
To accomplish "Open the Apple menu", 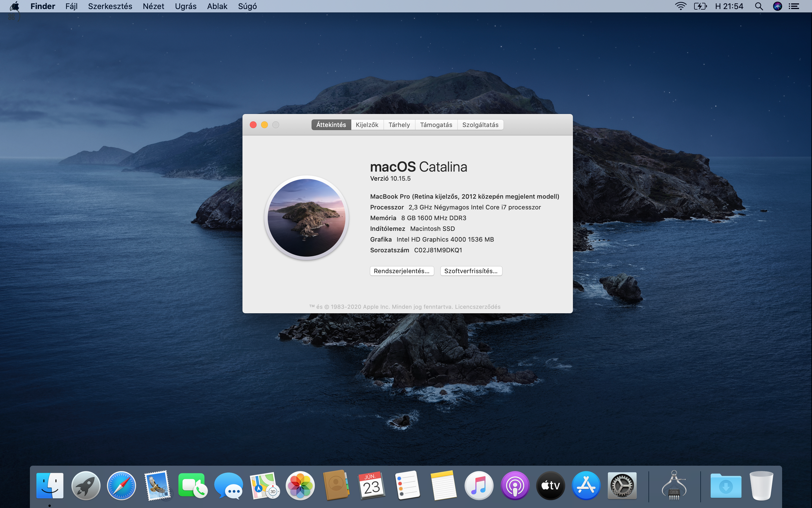I will (14, 6).
